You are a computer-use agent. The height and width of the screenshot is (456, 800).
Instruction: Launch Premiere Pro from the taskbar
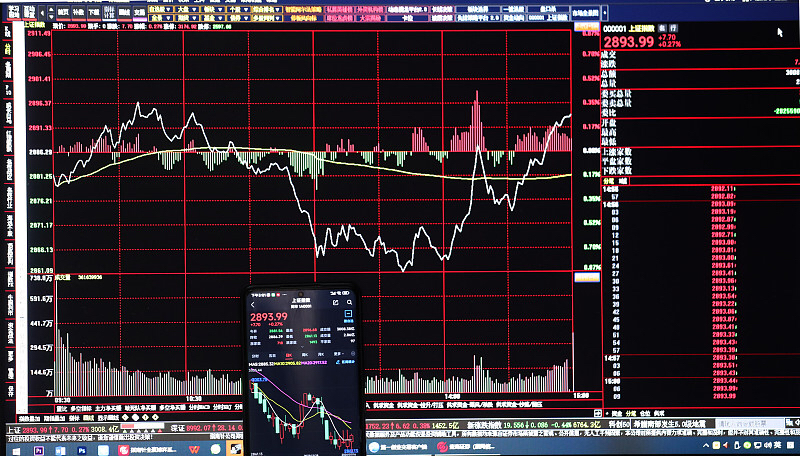point(39,450)
